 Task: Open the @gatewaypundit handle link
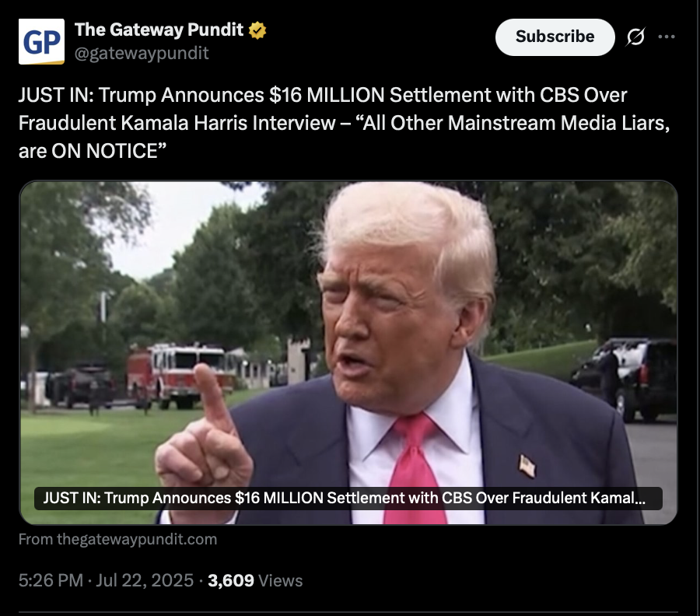tap(142, 53)
